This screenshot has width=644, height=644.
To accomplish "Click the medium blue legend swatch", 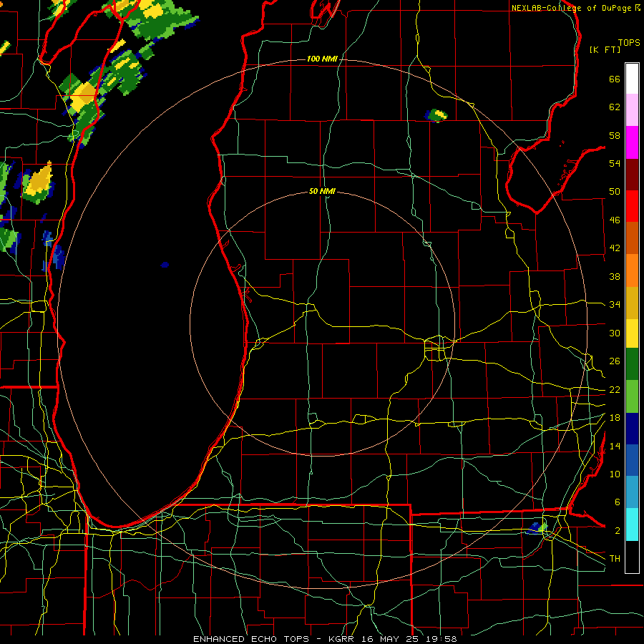I will [632, 460].
